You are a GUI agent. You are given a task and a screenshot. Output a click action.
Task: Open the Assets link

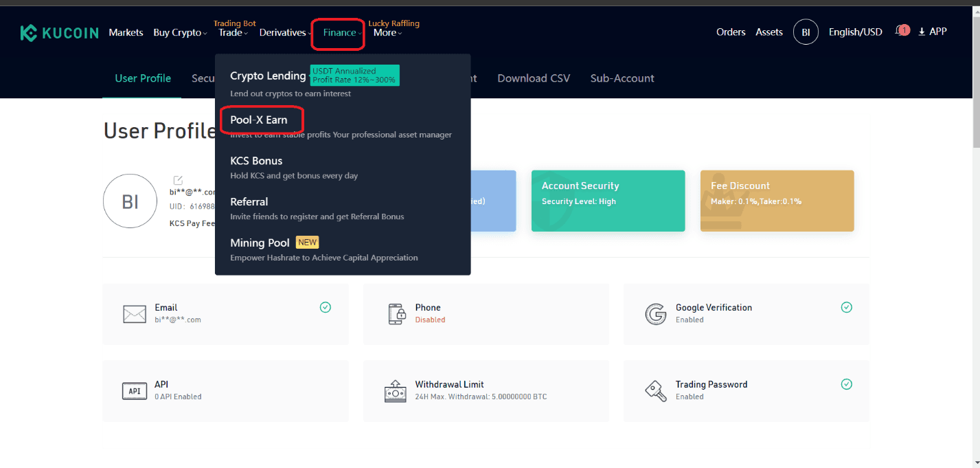(769, 32)
